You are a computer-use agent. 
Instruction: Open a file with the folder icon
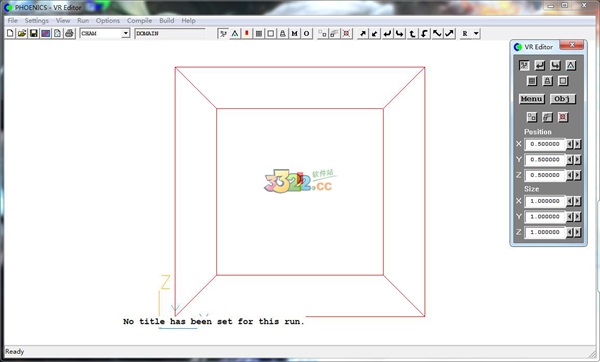22,34
